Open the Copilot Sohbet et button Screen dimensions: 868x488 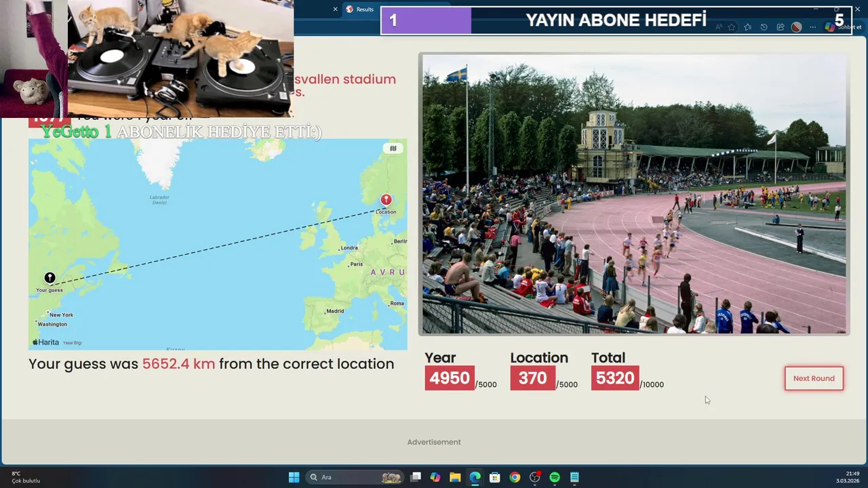(843, 27)
